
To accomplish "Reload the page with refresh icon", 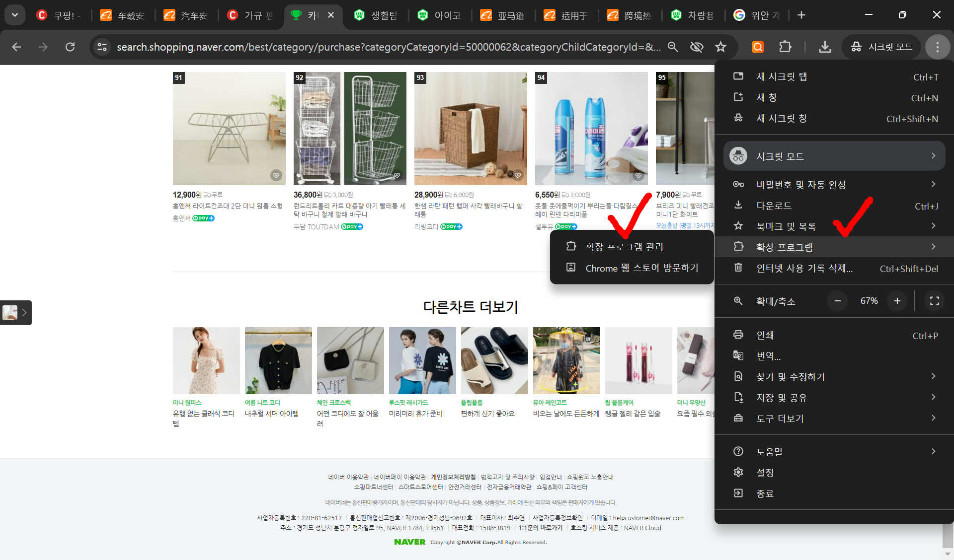I will coord(70,47).
